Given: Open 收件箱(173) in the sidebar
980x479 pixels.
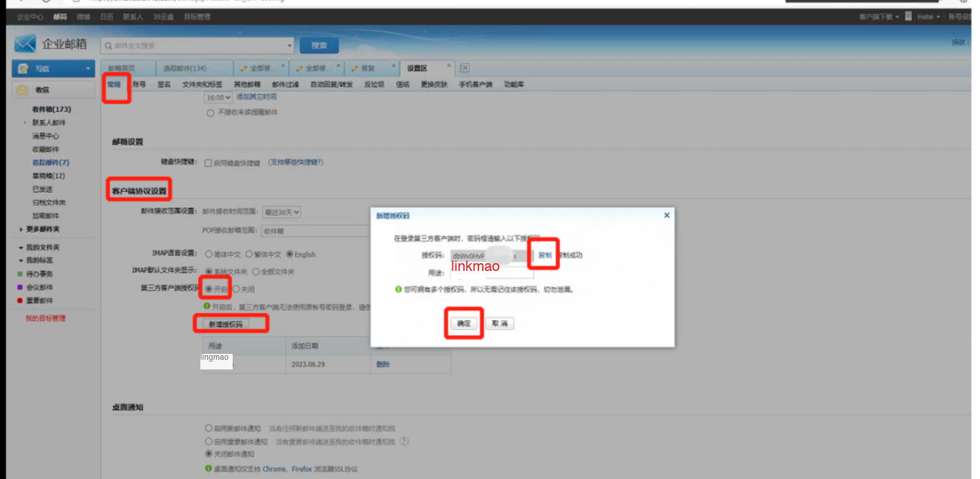Looking at the screenshot, I should [x=52, y=109].
